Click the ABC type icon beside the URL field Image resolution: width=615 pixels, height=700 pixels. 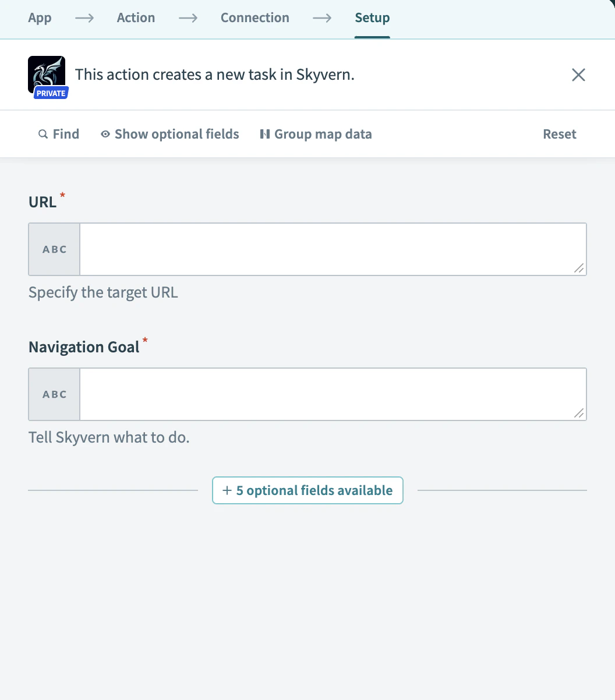click(x=54, y=249)
